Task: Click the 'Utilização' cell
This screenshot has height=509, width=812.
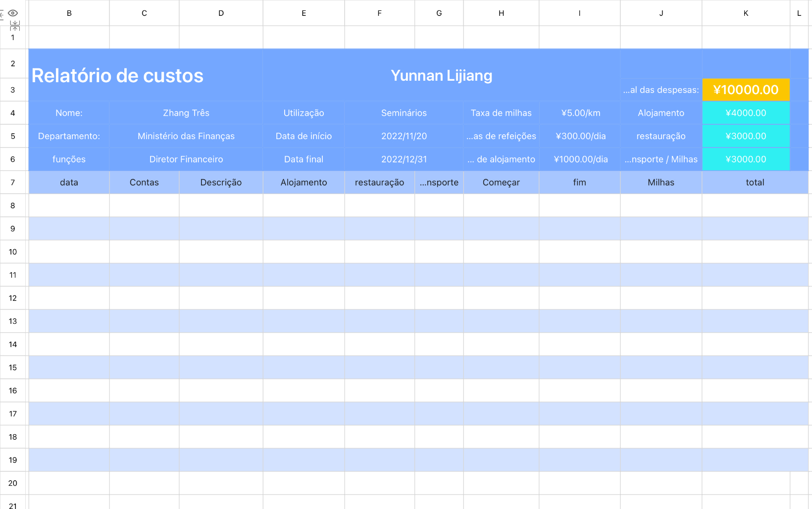Action: [304, 113]
